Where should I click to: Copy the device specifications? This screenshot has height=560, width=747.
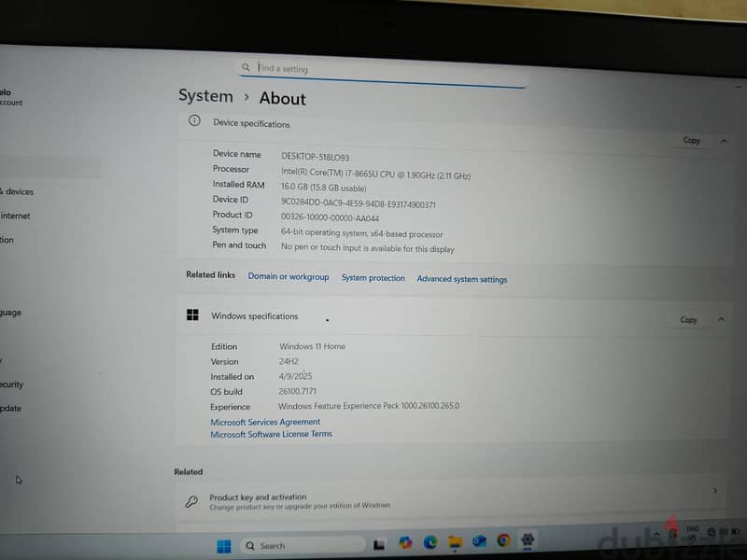[691, 140]
